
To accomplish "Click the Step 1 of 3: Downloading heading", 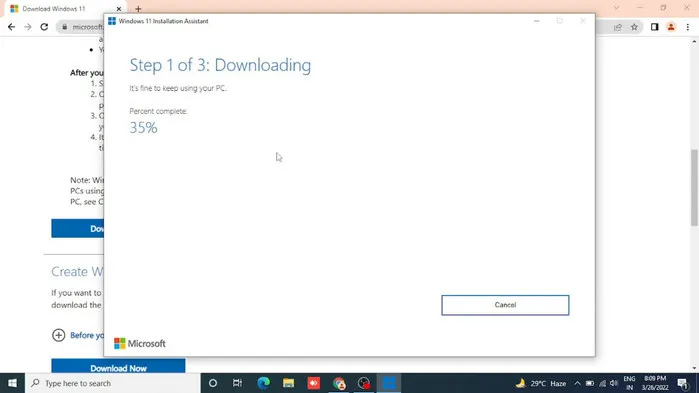I will coord(220,65).
